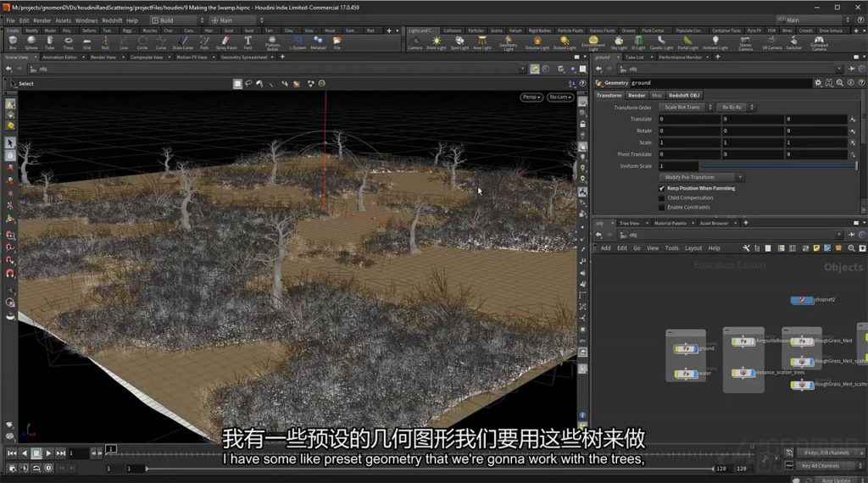Open the Add menu in network editor

tap(605, 248)
